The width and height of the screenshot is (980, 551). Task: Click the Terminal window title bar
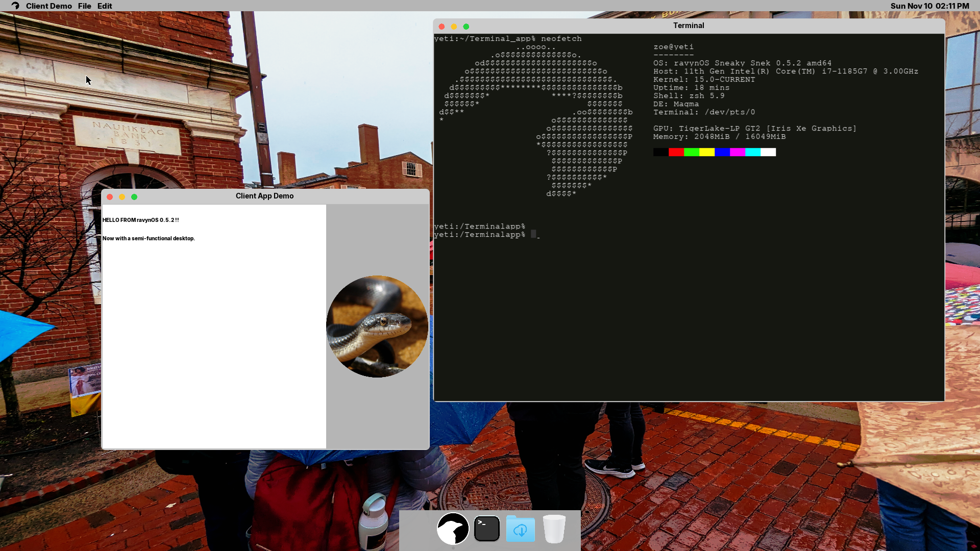689,26
